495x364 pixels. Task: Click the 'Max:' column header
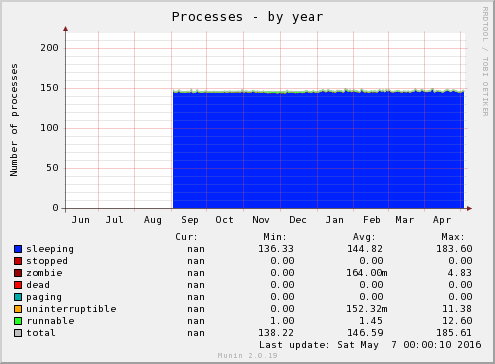(453, 237)
